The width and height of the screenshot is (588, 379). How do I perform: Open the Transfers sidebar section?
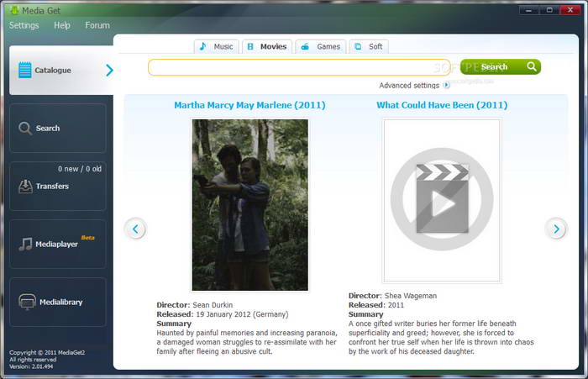coord(58,186)
